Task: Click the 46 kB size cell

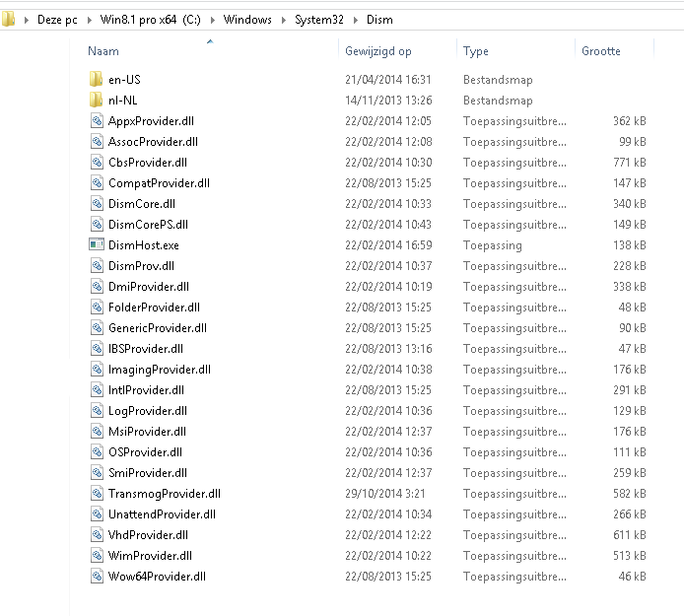Action: tap(632, 577)
